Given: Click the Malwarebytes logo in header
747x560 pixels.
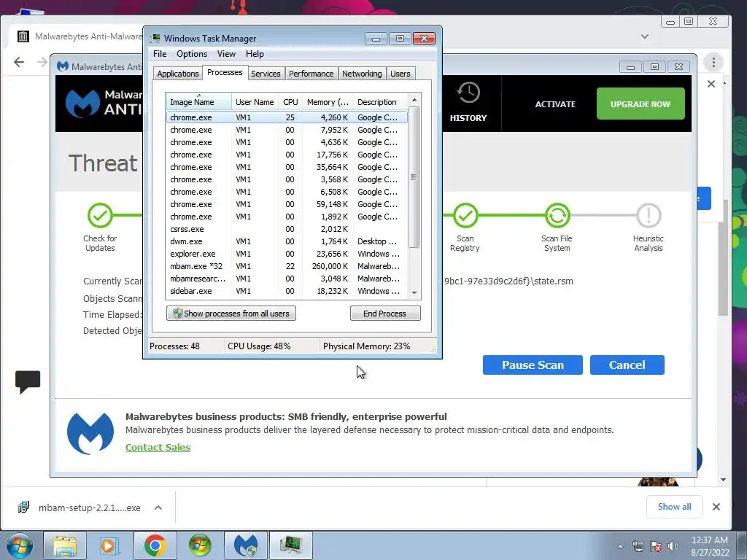Looking at the screenshot, I should coord(83,102).
